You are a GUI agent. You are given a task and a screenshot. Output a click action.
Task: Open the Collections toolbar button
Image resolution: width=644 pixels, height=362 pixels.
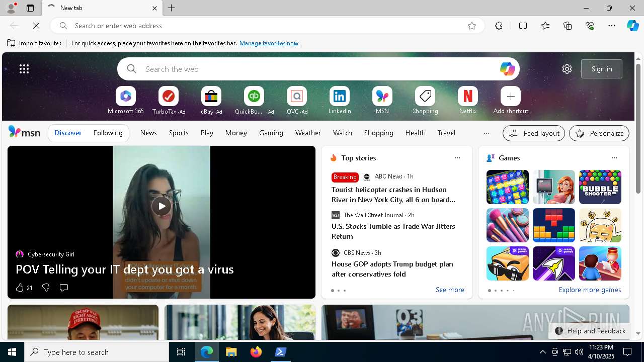(x=568, y=26)
